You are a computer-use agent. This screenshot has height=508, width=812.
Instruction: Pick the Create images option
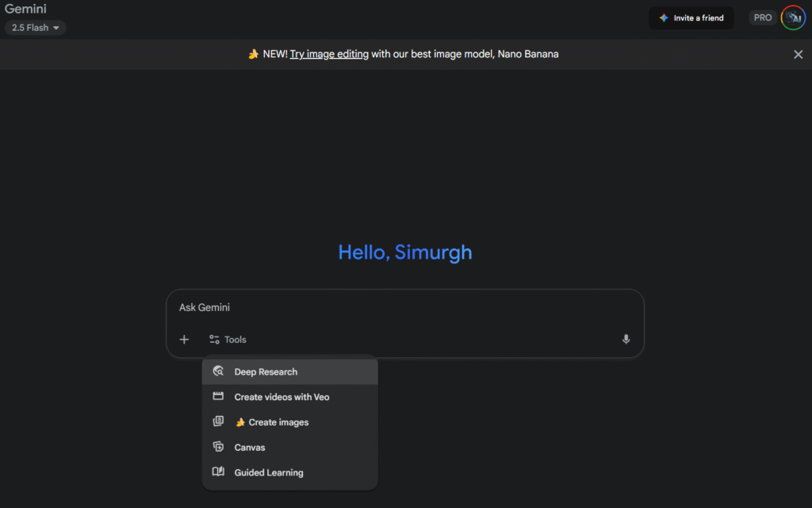(x=278, y=422)
